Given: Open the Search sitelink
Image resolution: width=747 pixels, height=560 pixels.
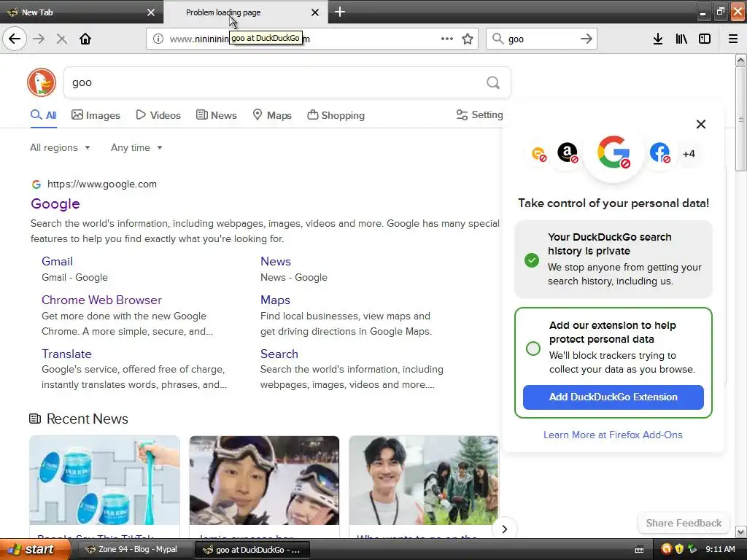Looking at the screenshot, I should (x=279, y=354).
